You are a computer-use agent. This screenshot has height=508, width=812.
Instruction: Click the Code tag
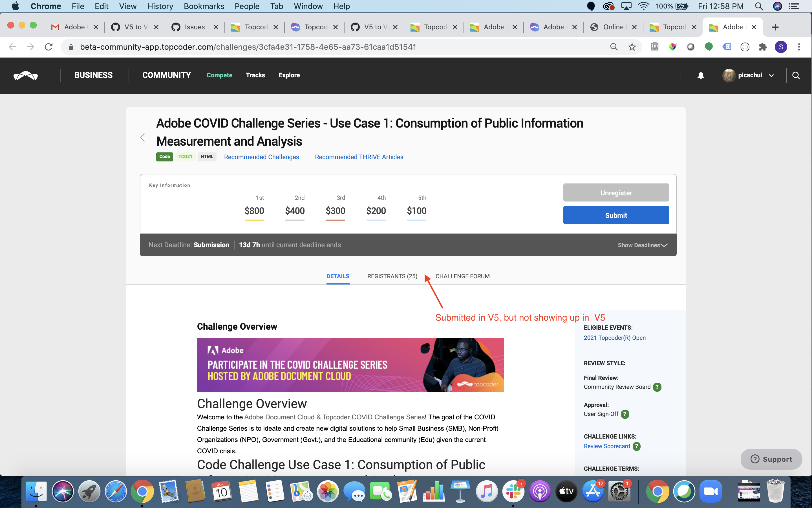(x=164, y=157)
